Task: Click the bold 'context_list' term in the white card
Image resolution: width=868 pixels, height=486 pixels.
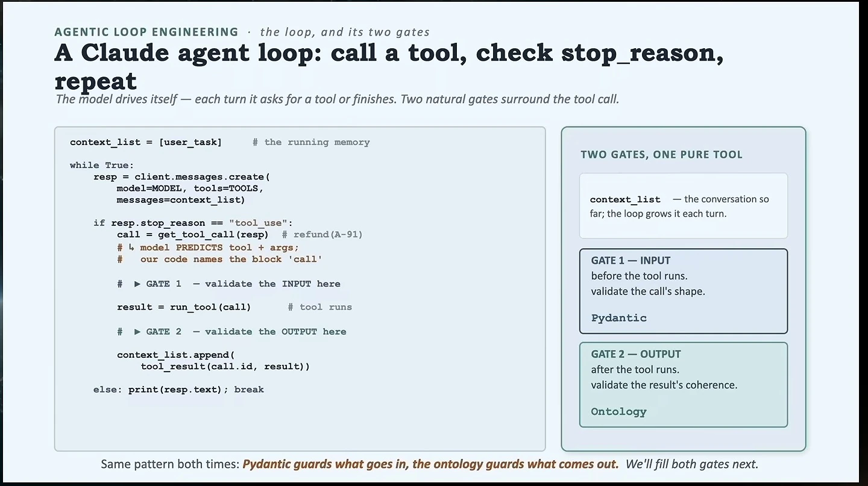Action: pos(625,199)
